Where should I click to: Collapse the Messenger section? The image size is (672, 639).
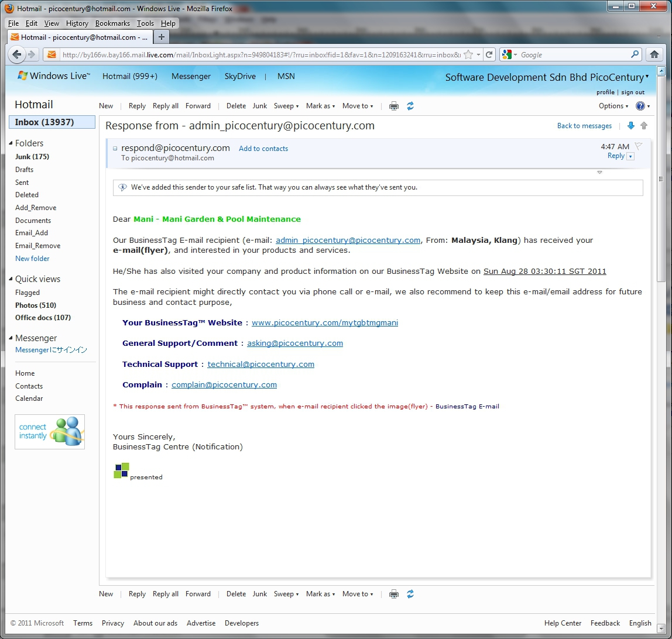(x=11, y=338)
